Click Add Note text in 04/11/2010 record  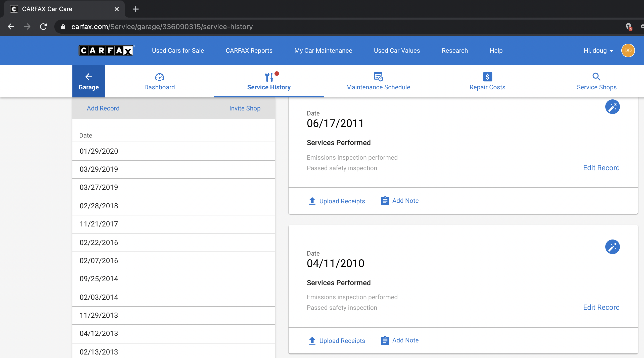(405, 340)
